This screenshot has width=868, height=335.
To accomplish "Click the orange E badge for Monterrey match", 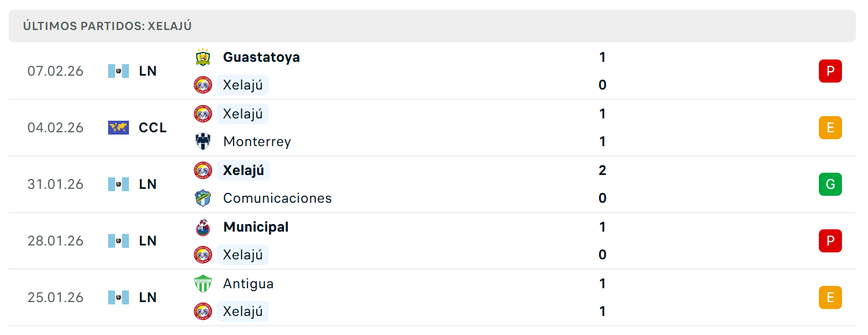I will [830, 128].
